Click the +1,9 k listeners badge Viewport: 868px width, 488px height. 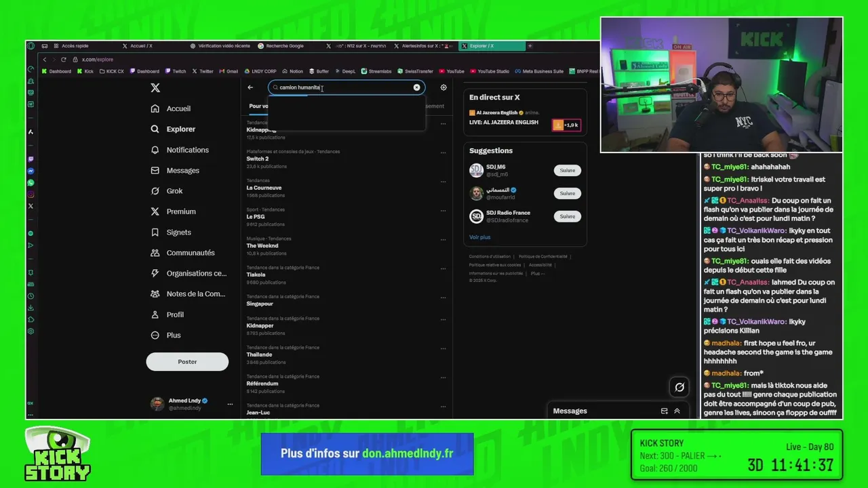(x=566, y=125)
